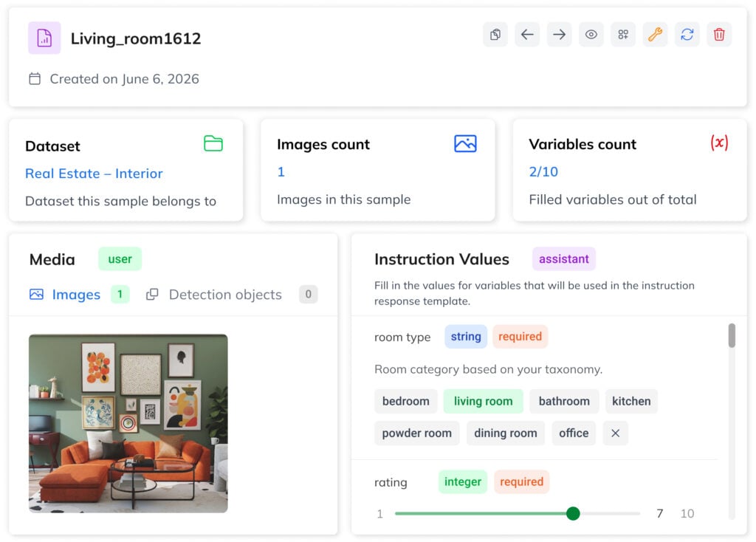
Task: Open the Real Estate – Interior dataset link
Action: click(x=93, y=174)
